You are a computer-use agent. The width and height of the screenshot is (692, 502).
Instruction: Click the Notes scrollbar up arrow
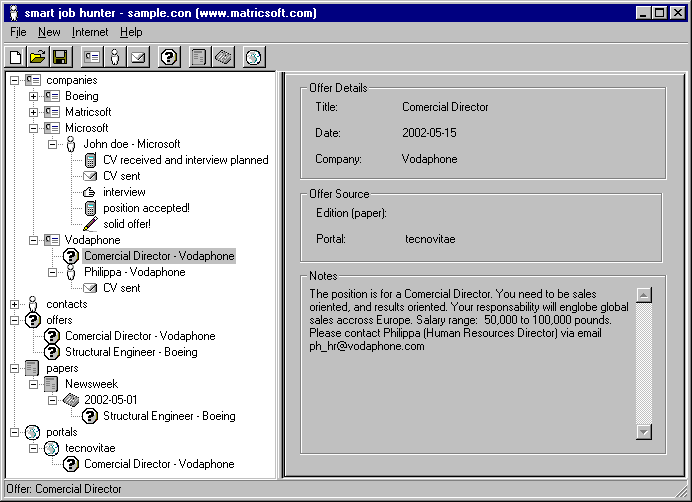[644, 294]
